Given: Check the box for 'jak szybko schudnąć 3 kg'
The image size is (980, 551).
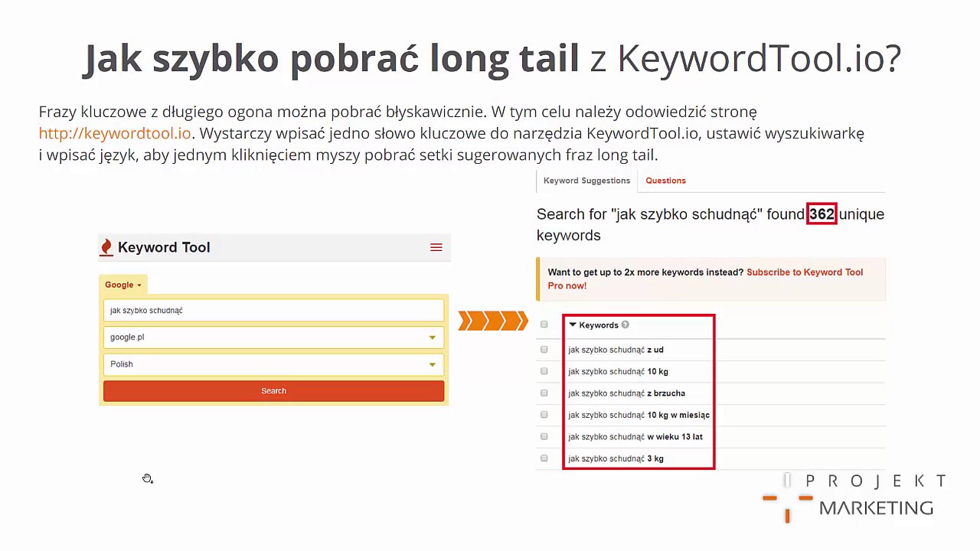Looking at the screenshot, I should pyautogui.click(x=544, y=458).
